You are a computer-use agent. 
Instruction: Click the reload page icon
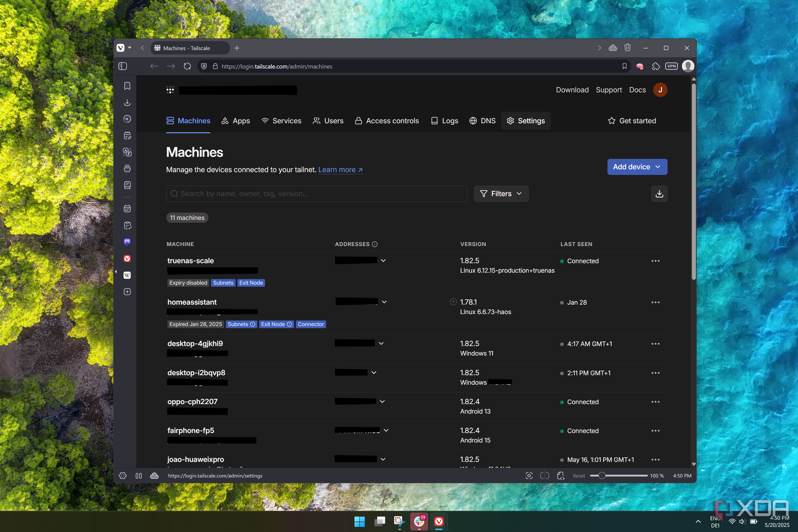click(187, 66)
